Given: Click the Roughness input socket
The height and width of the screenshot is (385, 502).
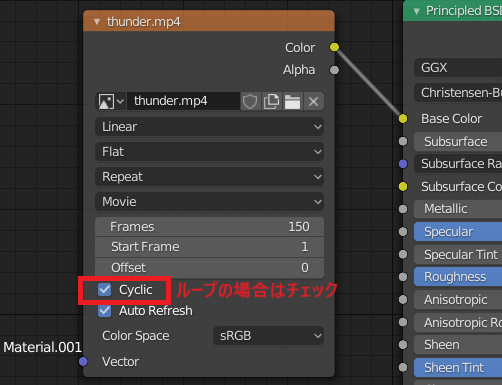Looking at the screenshot, I should pyautogui.click(x=403, y=277).
